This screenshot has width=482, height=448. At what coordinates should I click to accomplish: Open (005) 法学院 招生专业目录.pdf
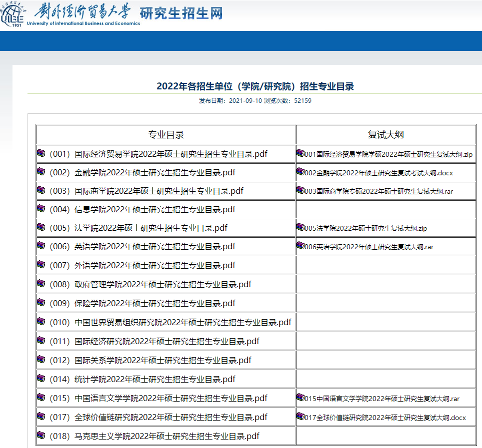coord(138,228)
